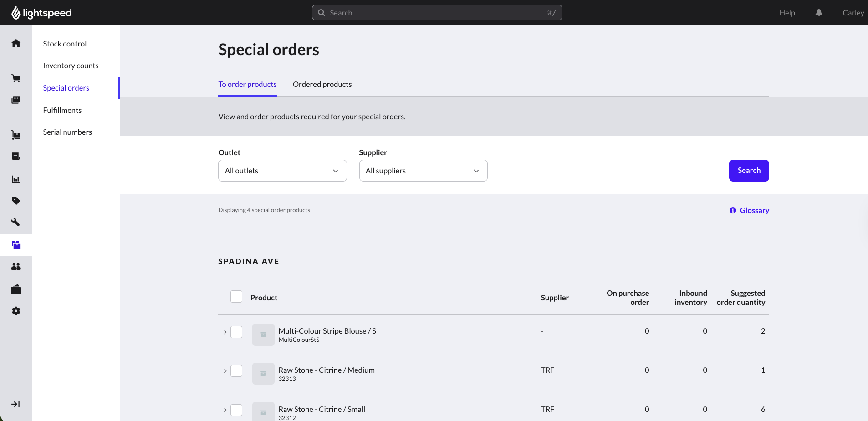Tick the select-all checkbox beside Product header

(236, 297)
